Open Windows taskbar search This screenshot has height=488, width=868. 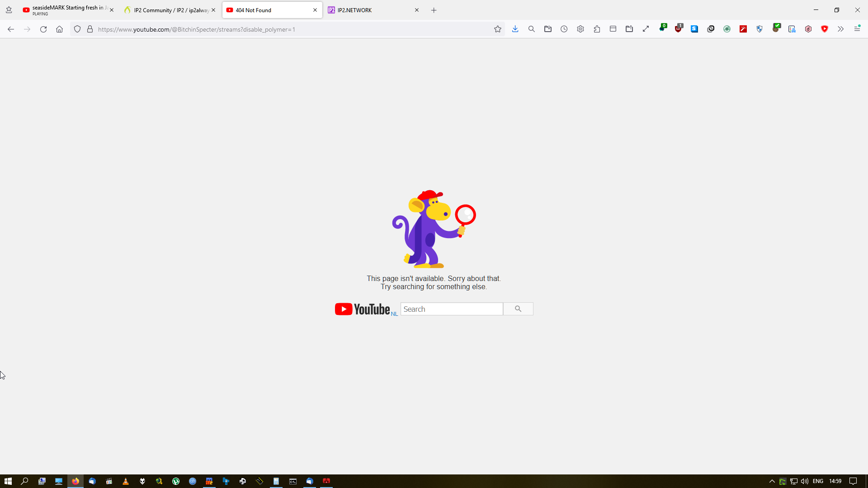[25, 481]
